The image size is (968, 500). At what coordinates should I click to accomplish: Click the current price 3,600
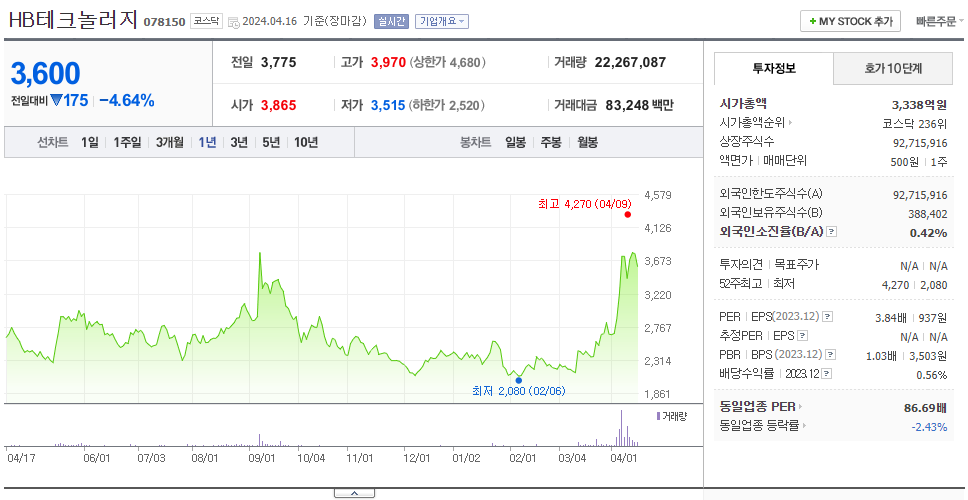[46, 74]
